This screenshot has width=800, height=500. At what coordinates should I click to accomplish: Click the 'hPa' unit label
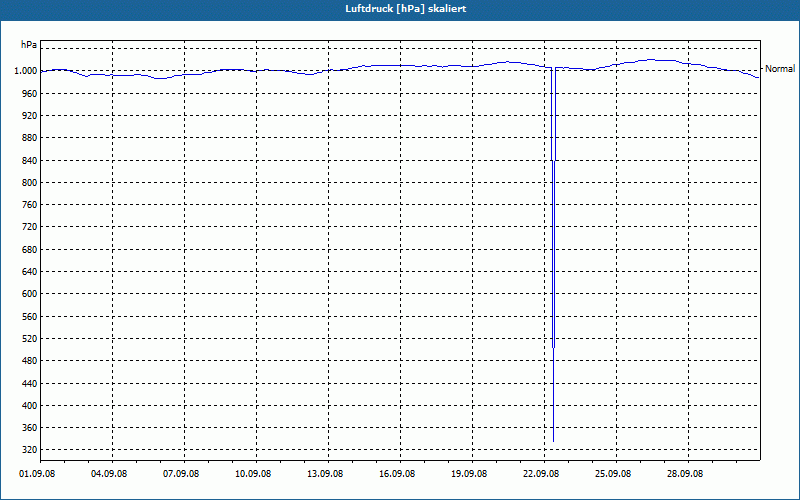tap(29, 45)
